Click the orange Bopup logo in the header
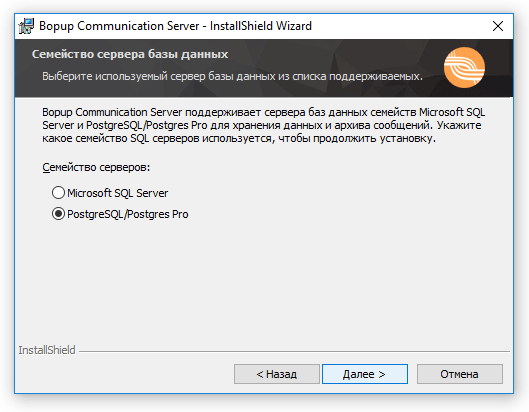 pos(464,67)
